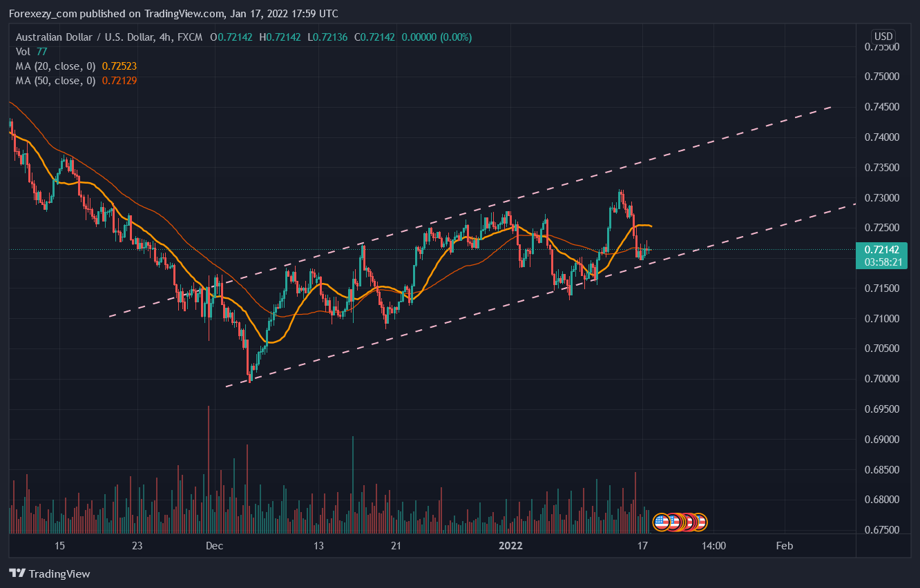Click the 0.73000 price axis label
Screen dimensions: 920x588
(x=881, y=198)
